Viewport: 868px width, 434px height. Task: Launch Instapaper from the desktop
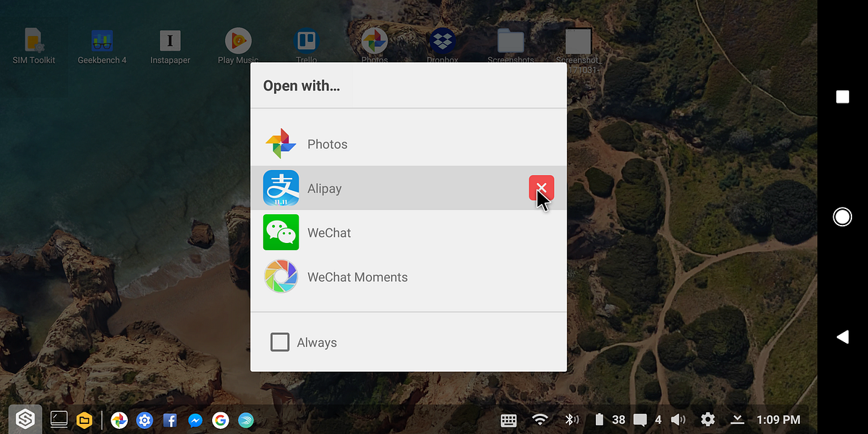click(x=170, y=41)
